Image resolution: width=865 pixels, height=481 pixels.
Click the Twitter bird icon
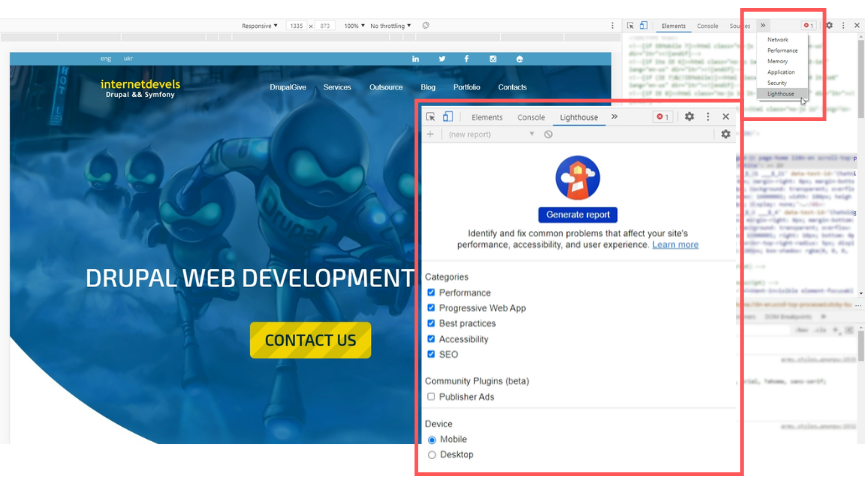click(x=442, y=59)
